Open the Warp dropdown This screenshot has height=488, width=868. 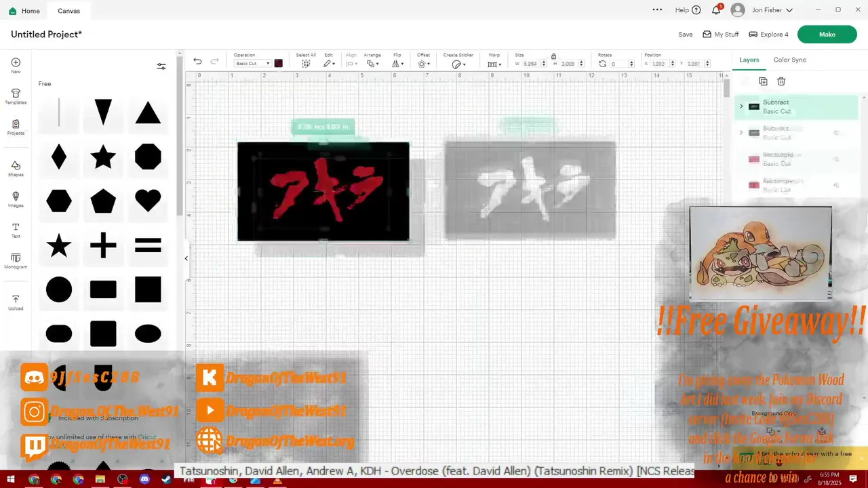[494, 64]
